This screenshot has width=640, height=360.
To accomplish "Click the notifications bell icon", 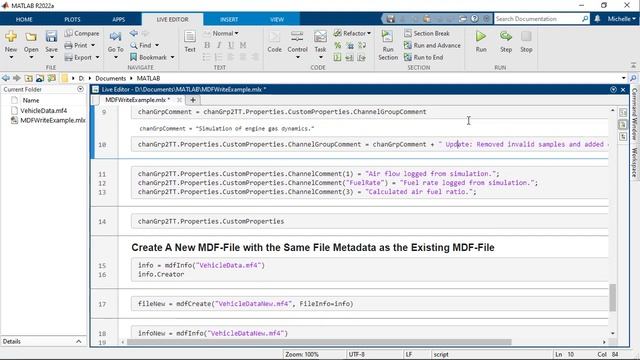I will pos(597,19).
